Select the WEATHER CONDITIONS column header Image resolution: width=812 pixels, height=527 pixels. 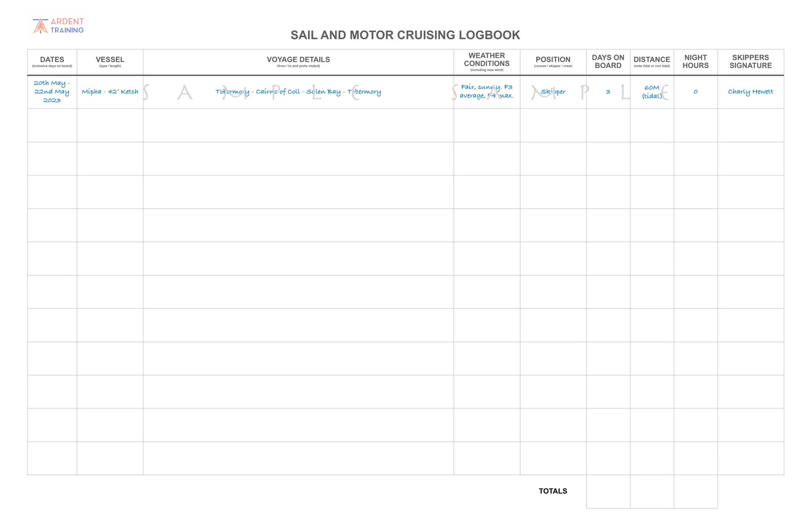[x=487, y=62]
